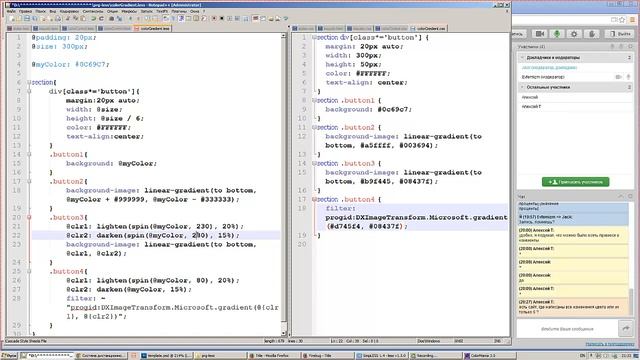Open Find with the binoculars icon

pos(111,18)
